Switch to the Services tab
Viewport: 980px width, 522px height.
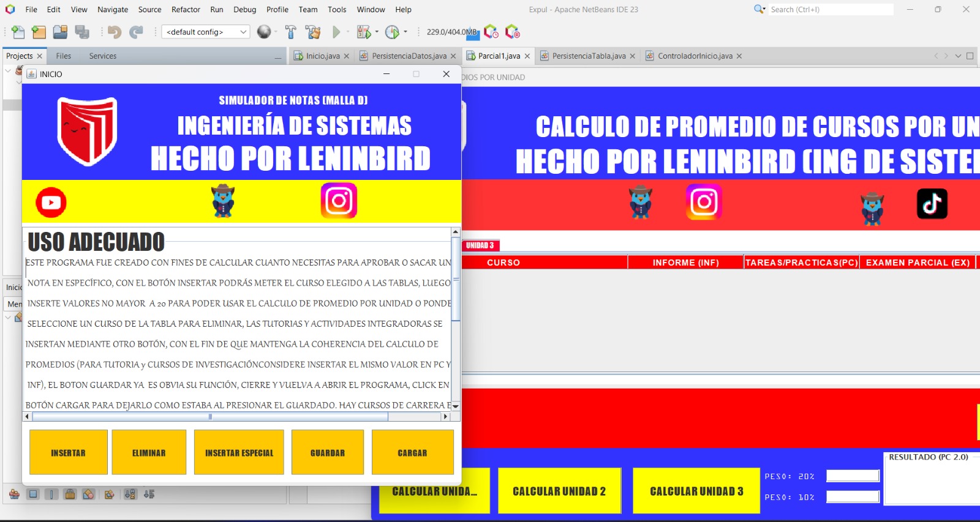click(102, 56)
